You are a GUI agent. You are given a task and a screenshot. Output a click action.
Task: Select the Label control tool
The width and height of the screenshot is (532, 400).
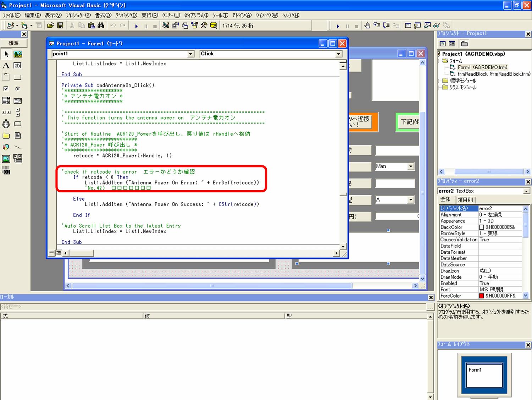[6, 66]
